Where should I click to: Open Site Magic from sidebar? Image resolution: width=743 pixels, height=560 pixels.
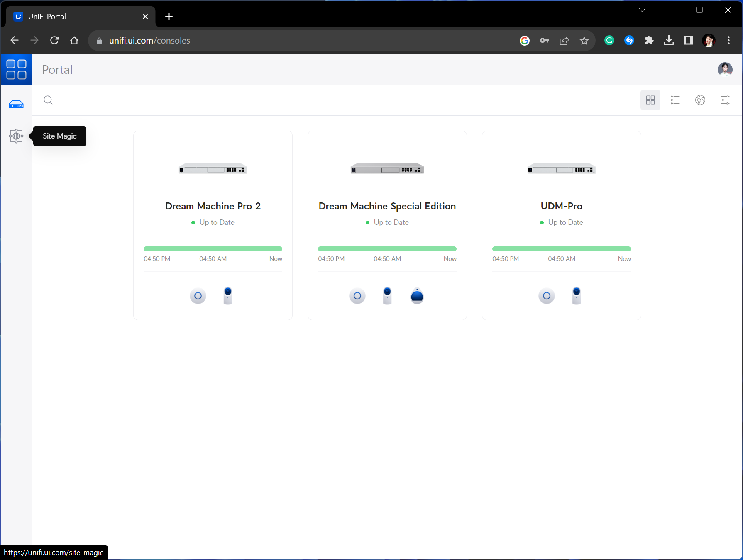click(x=16, y=136)
